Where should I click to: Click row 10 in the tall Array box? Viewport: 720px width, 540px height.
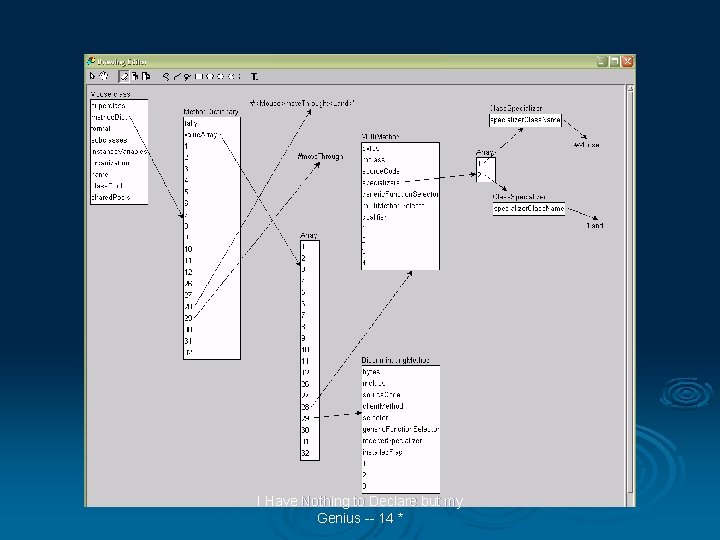coord(310,350)
